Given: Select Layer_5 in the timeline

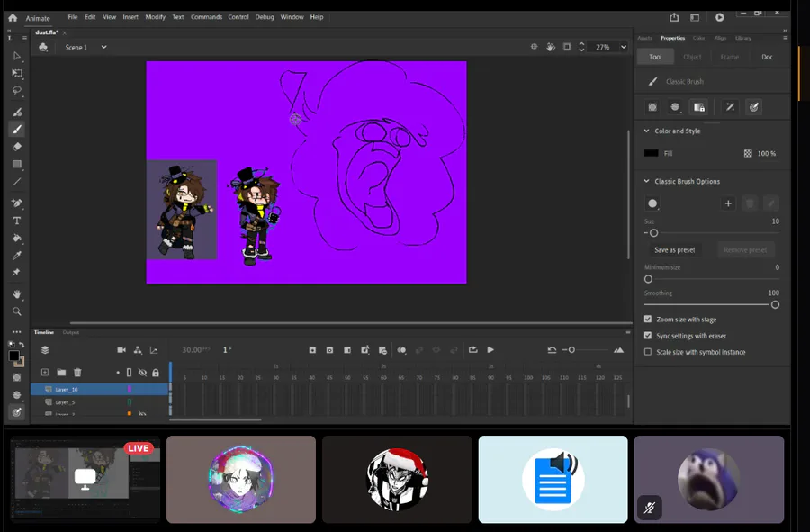Looking at the screenshot, I should tap(100, 401).
